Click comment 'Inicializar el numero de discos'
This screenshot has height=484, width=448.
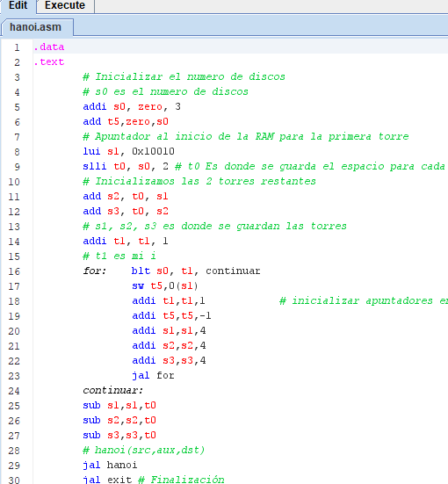[x=184, y=76]
